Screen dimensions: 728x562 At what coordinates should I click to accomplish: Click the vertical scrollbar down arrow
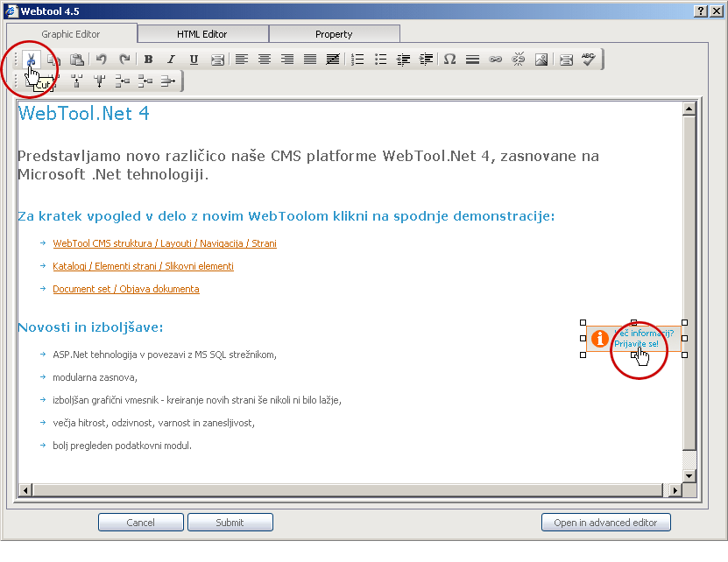point(689,475)
